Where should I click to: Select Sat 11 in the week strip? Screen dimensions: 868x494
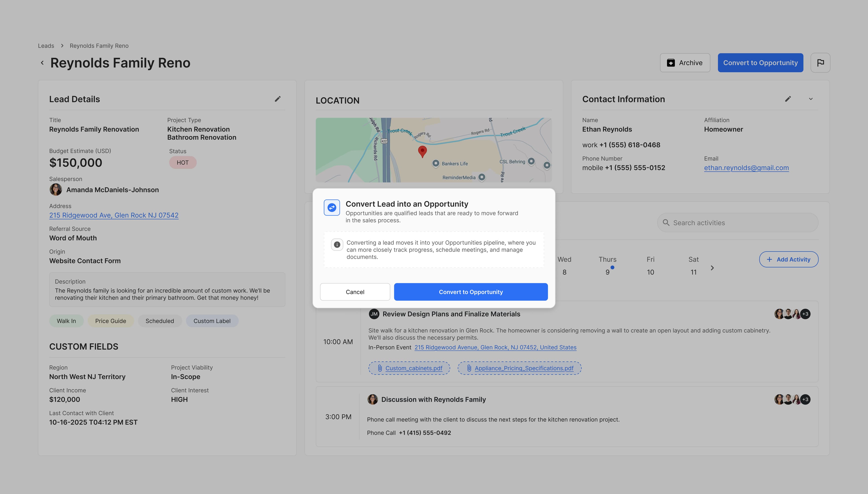[x=693, y=266]
